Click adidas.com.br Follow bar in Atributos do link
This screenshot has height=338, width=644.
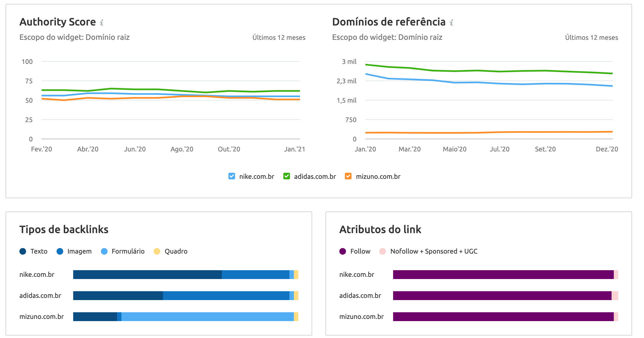pyautogui.click(x=502, y=296)
